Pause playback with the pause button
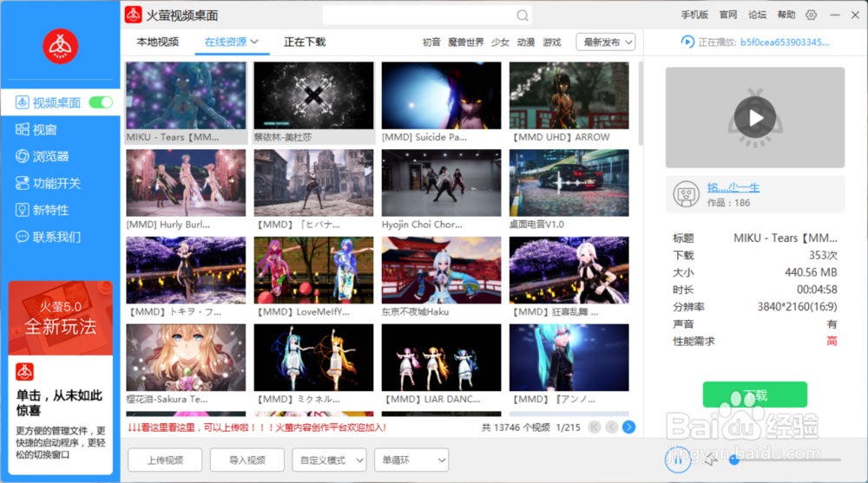 point(678,460)
